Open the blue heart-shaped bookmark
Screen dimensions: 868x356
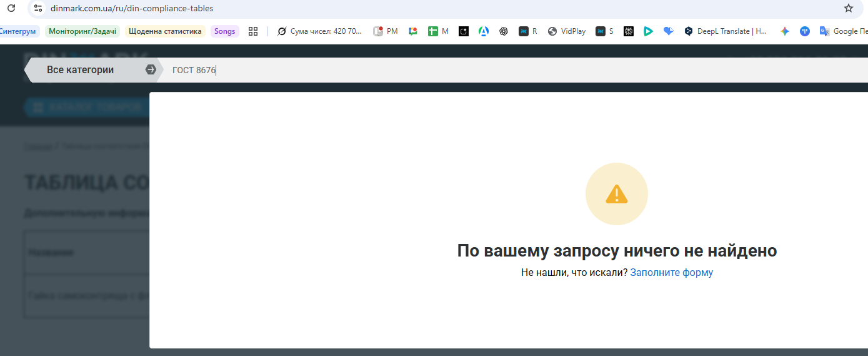pos(669,31)
